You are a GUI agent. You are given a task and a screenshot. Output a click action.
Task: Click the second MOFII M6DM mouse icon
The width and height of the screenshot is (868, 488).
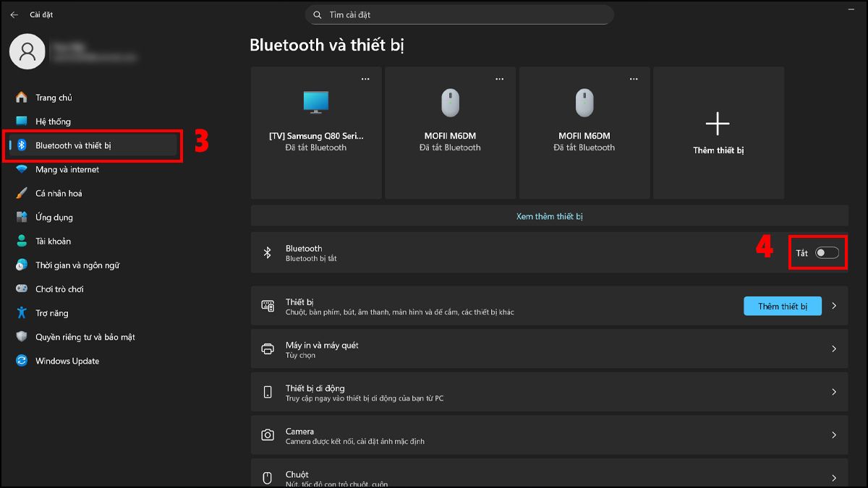click(584, 103)
